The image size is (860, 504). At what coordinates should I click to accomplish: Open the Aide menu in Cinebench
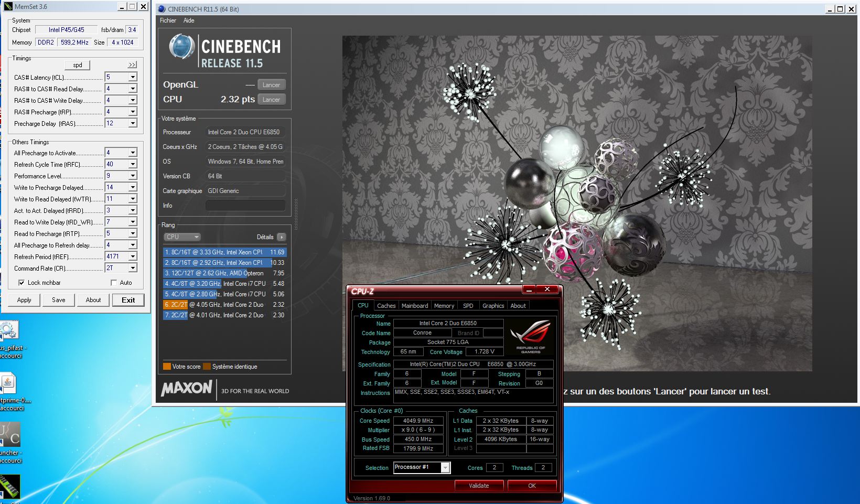[189, 20]
